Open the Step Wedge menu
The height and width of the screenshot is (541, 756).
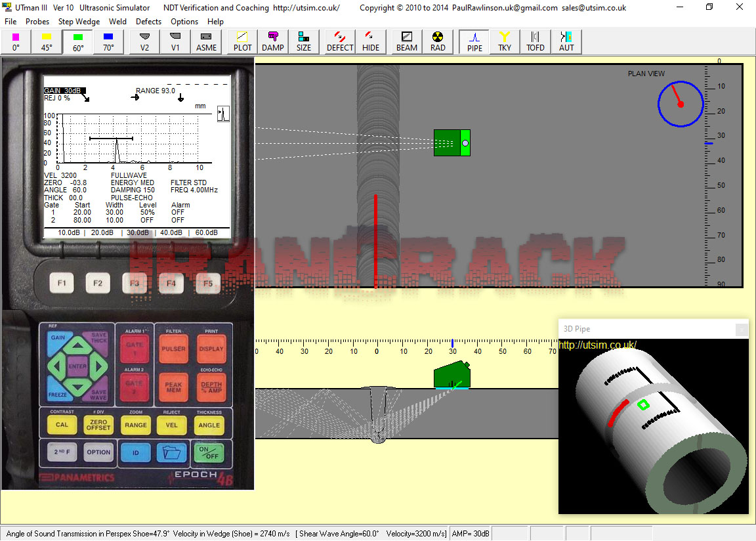point(79,22)
